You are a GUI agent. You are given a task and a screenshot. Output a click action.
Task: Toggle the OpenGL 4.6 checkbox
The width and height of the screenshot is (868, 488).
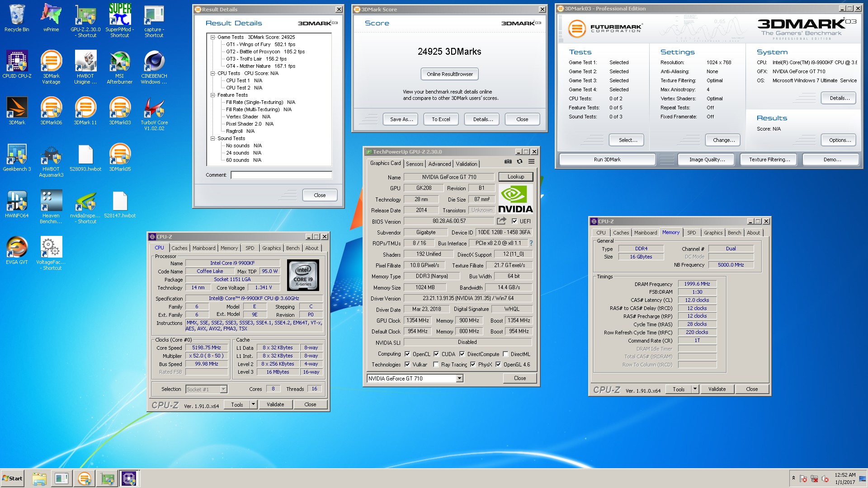point(498,364)
